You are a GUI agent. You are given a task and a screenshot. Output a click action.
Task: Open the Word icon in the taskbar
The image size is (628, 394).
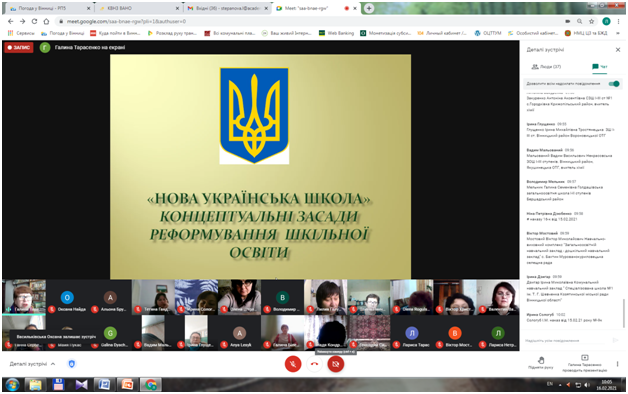pos(105,385)
